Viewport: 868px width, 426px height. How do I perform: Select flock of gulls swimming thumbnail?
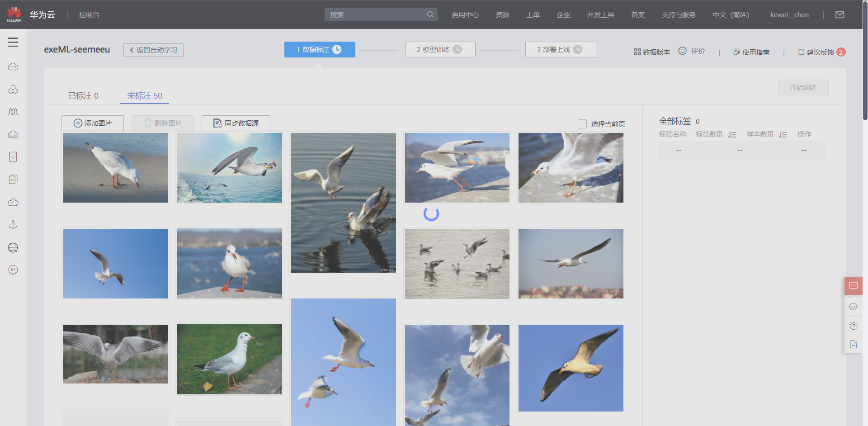tap(457, 264)
